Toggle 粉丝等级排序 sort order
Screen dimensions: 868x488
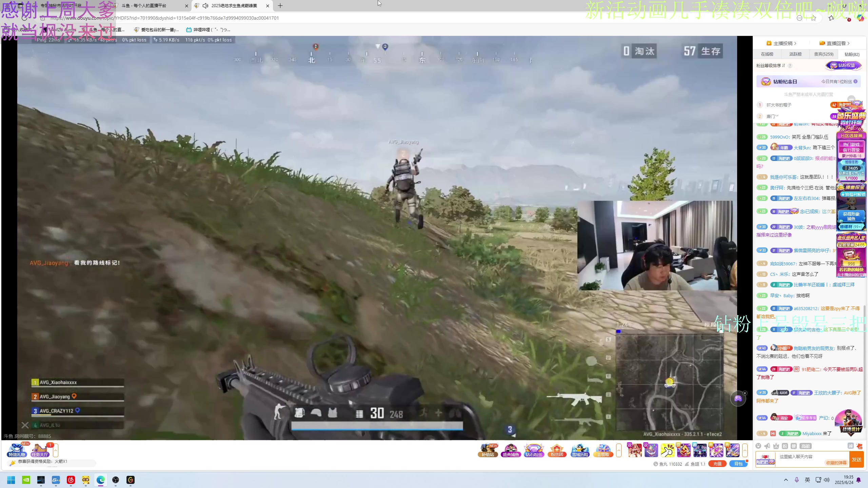771,66
